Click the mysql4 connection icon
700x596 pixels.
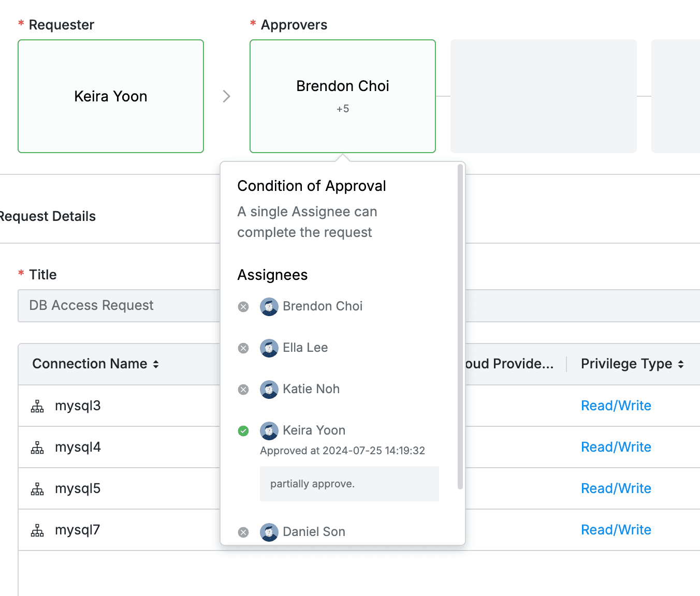point(37,448)
